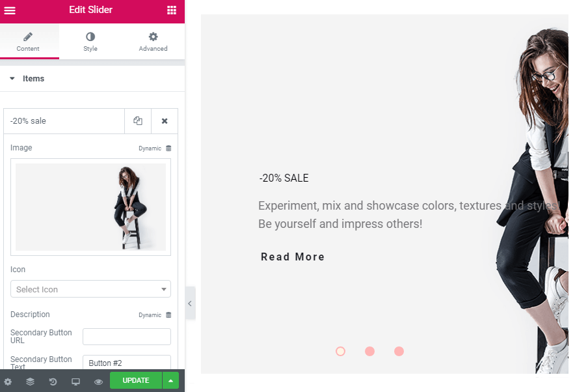This screenshot has height=392, width=588.
Task: Click the green UPDATE button
Action: tap(136, 380)
